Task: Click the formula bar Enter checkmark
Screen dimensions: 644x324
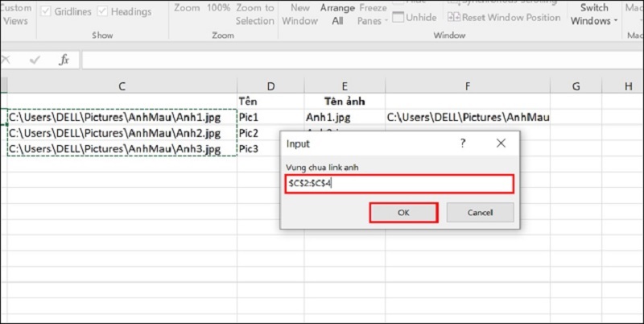Action: 35,60
